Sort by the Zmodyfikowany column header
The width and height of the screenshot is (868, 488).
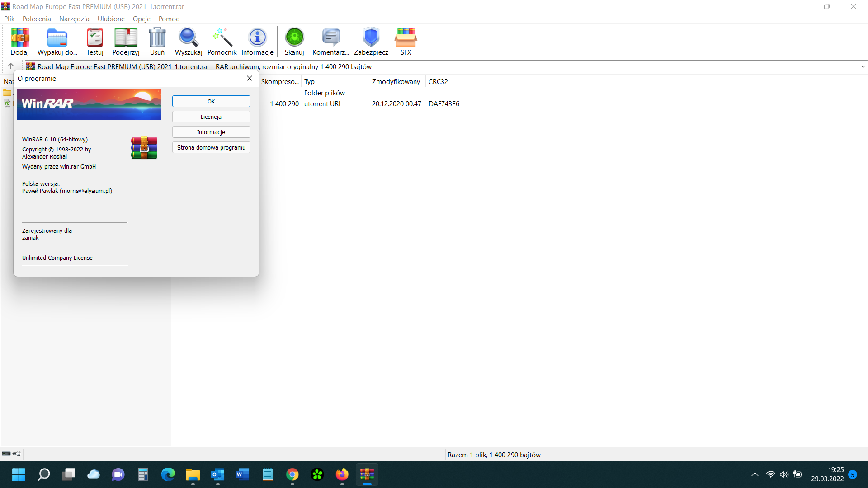(397, 81)
